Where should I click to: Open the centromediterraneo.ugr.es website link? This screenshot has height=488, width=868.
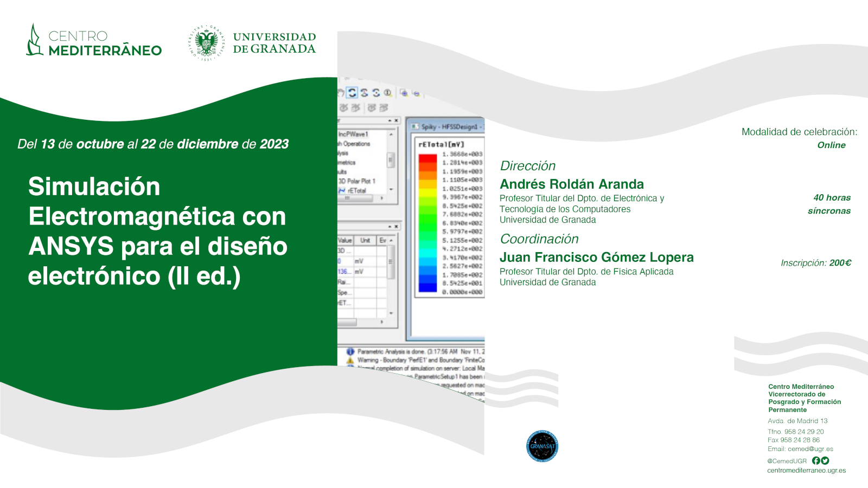click(x=806, y=471)
